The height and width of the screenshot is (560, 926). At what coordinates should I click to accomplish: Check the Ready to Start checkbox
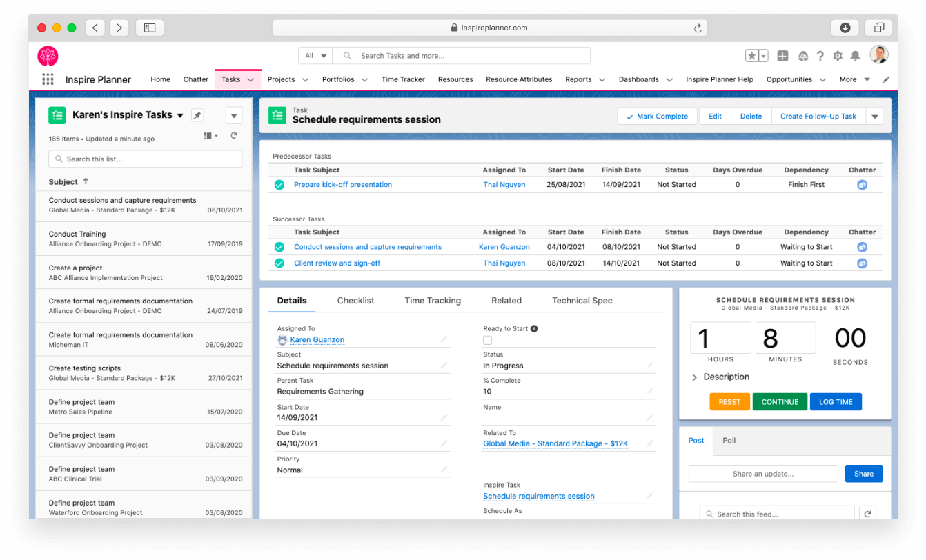tap(488, 341)
